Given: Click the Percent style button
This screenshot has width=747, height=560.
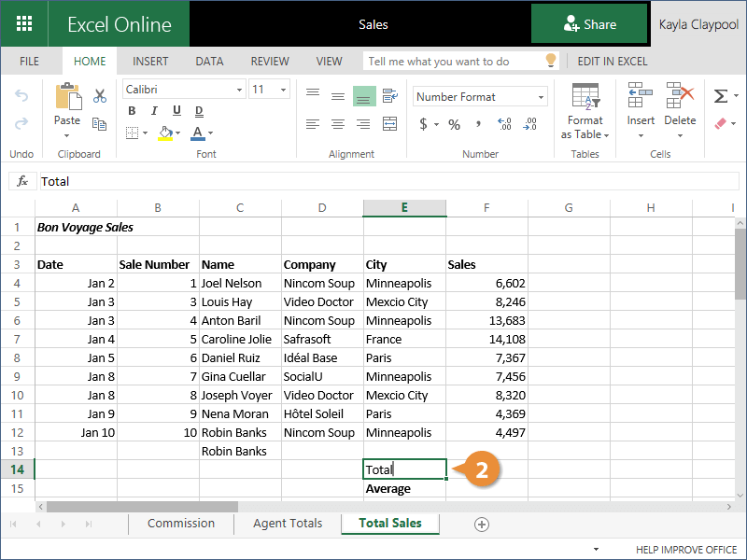Looking at the screenshot, I should point(454,124).
